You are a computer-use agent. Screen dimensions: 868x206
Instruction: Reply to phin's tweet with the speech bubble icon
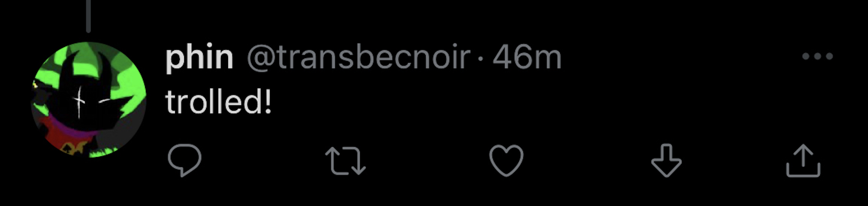(x=185, y=160)
